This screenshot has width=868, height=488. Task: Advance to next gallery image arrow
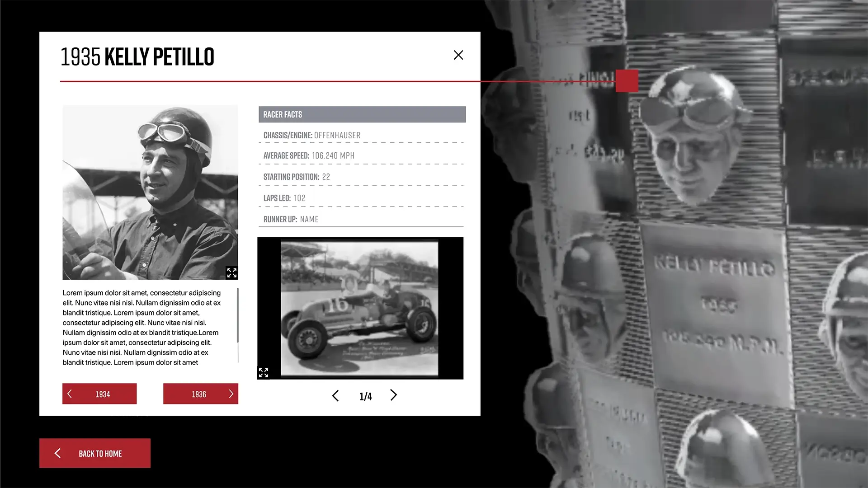(x=393, y=395)
